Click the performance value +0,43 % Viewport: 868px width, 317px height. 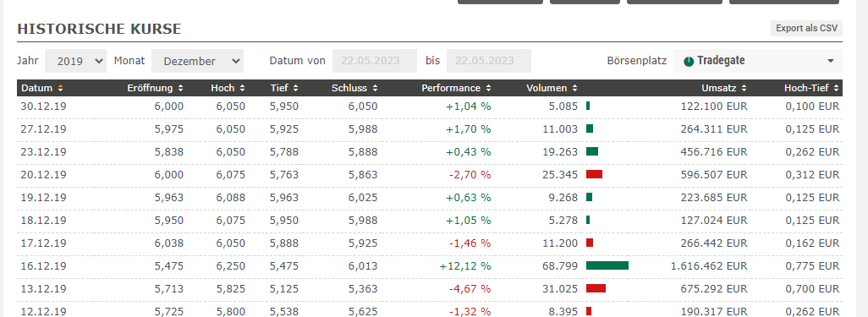tap(469, 151)
